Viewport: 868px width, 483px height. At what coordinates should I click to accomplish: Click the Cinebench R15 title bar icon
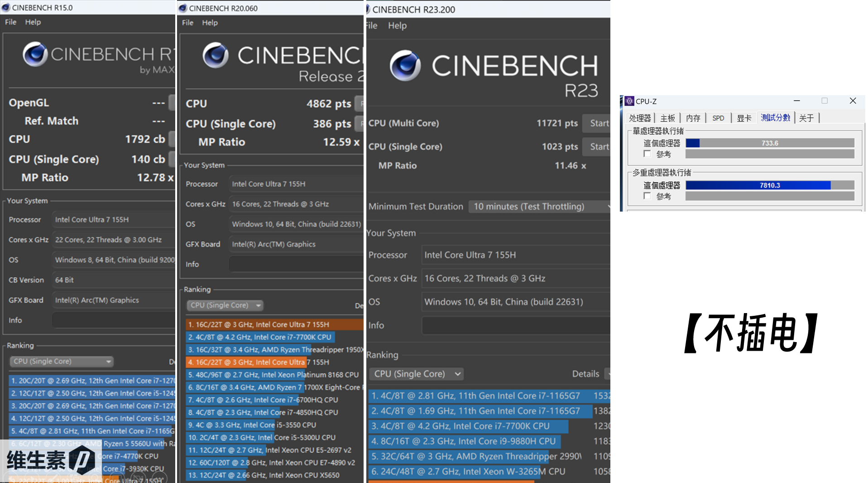6,8
